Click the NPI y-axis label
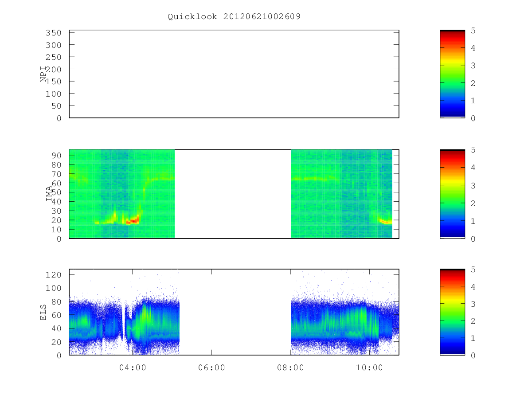The width and height of the screenshot is (532, 399). (43, 74)
